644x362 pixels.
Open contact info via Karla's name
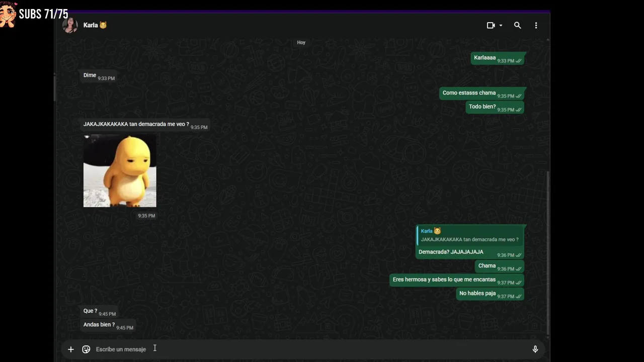95,25
